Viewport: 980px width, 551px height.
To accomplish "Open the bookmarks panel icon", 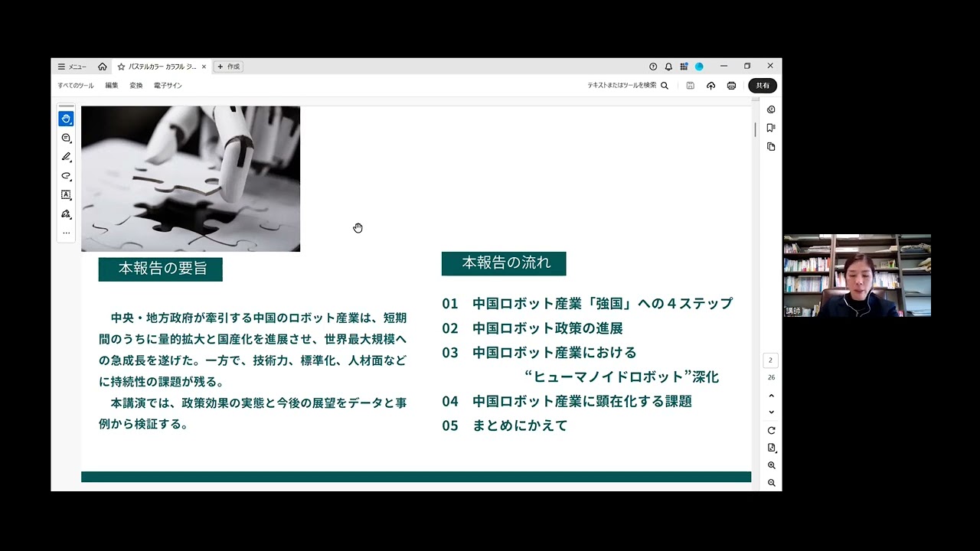I will [x=771, y=128].
